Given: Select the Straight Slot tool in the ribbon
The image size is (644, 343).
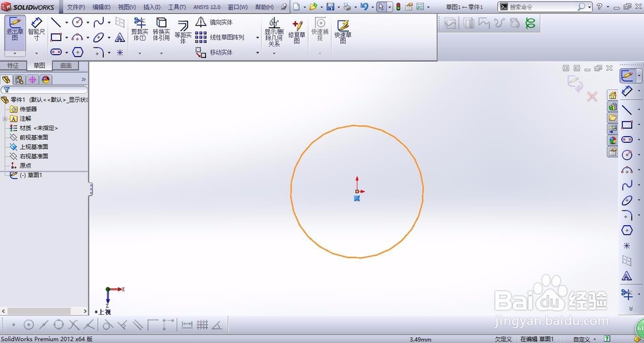Looking at the screenshot, I should point(56,52).
